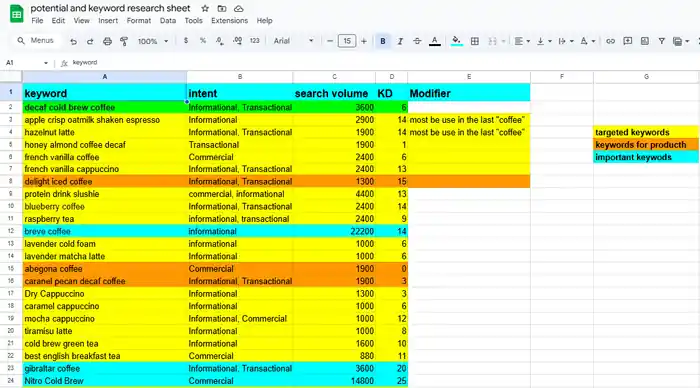Select the 'search volume' header cell
Image resolution: width=700 pixels, height=388 pixels.
(334, 93)
